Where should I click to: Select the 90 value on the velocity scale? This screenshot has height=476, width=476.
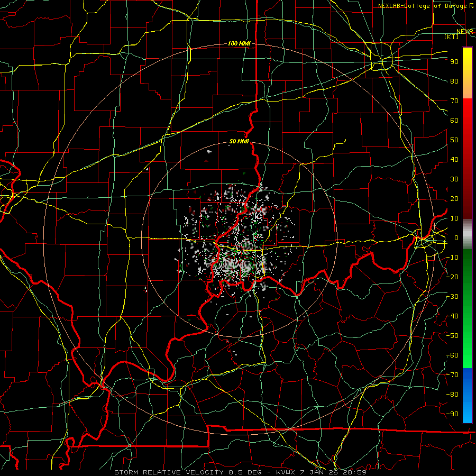pos(454,62)
